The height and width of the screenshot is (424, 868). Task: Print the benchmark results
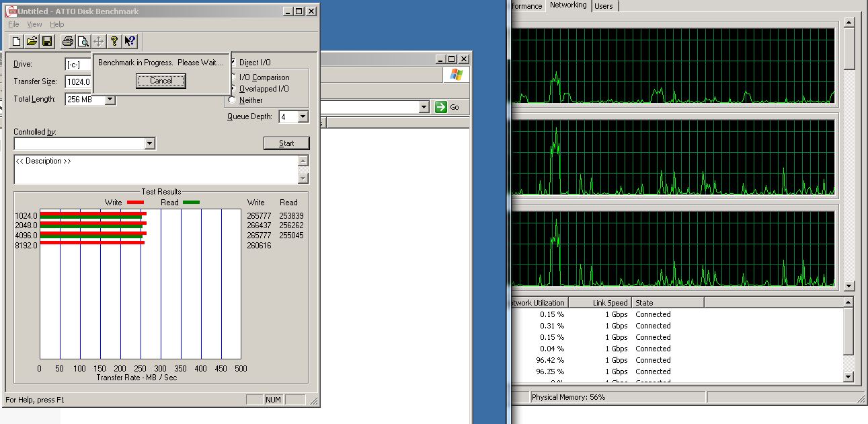pos(68,42)
